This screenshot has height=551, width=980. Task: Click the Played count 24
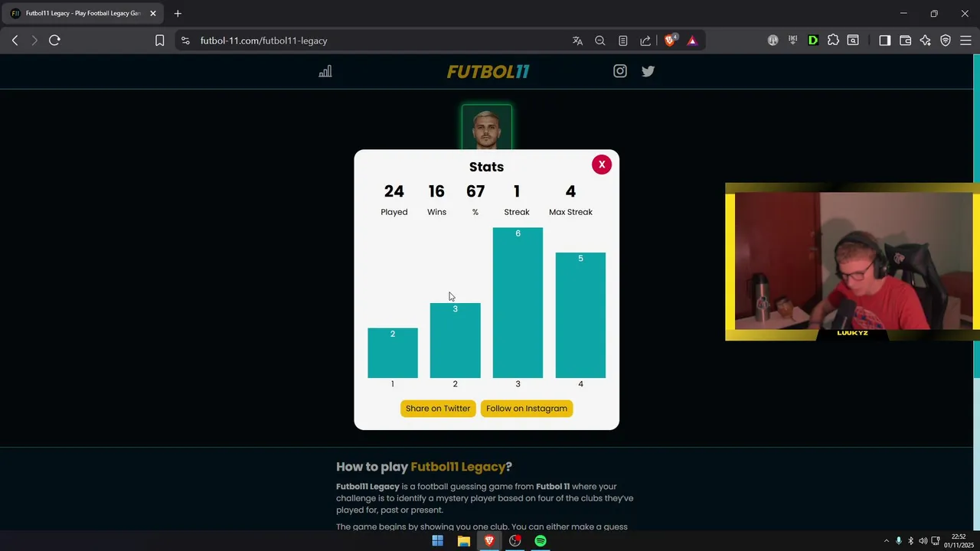394,191
